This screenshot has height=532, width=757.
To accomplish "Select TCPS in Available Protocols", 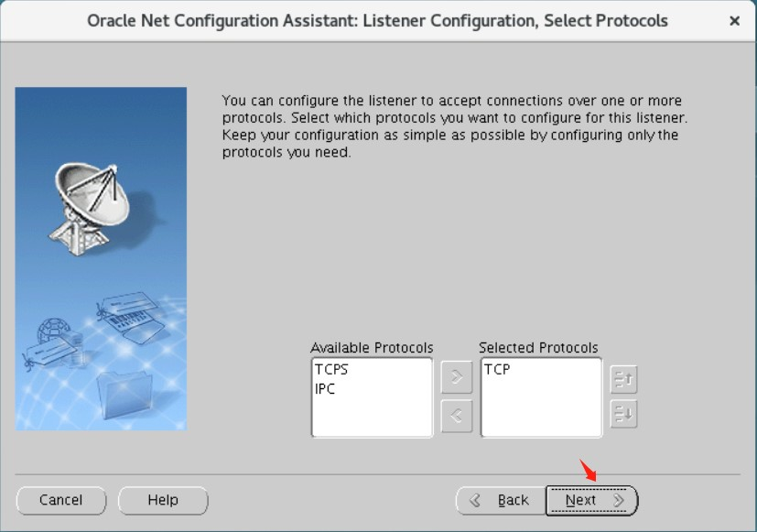I will pos(331,369).
